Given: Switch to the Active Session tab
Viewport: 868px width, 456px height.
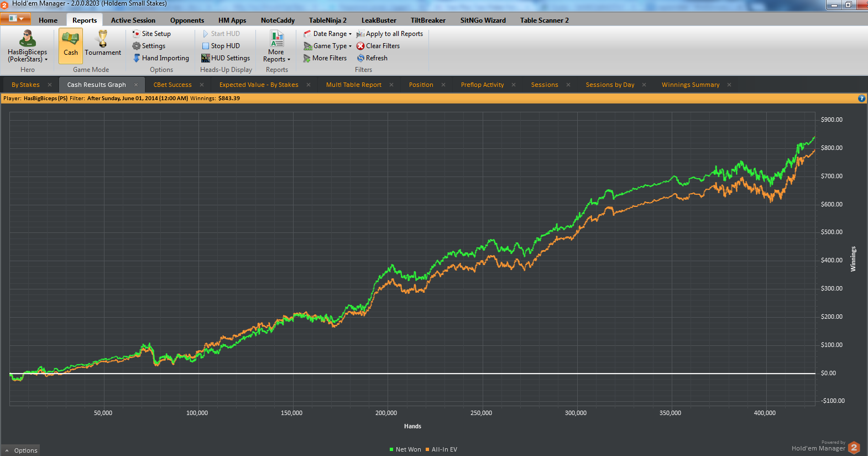Looking at the screenshot, I should tap(133, 20).
